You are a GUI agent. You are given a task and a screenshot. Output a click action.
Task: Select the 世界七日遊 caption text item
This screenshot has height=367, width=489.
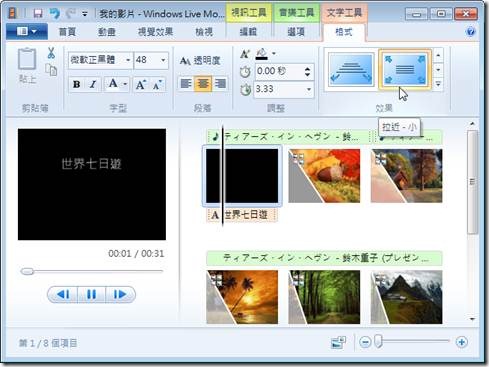click(242, 215)
